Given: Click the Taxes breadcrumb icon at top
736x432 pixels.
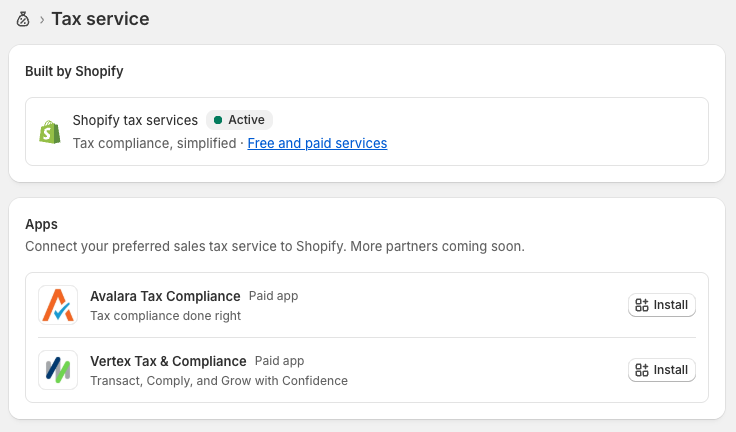Looking at the screenshot, I should pos(23,19).
